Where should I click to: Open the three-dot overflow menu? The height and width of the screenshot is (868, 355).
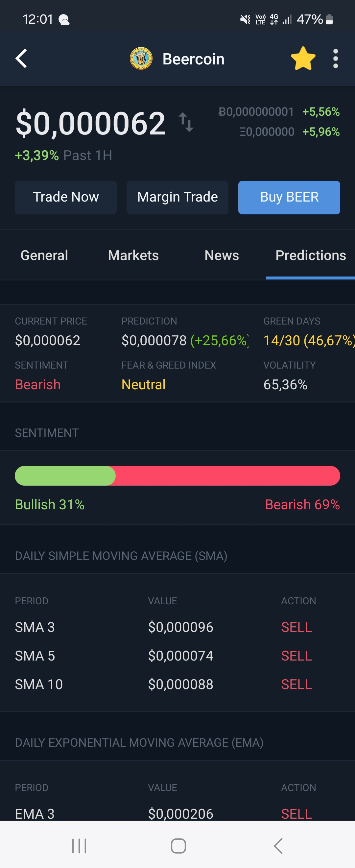pyautogui.click(x=335, y=59)
